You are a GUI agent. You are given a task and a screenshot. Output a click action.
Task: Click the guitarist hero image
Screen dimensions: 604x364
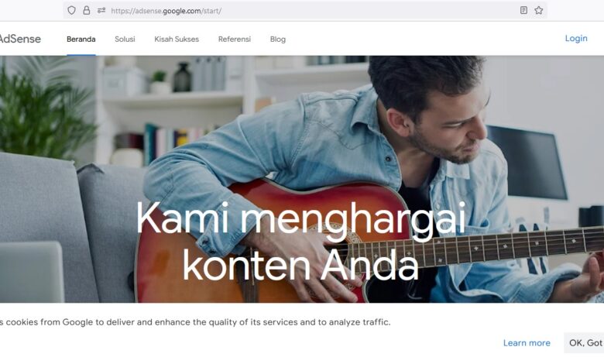pos(302,179)
